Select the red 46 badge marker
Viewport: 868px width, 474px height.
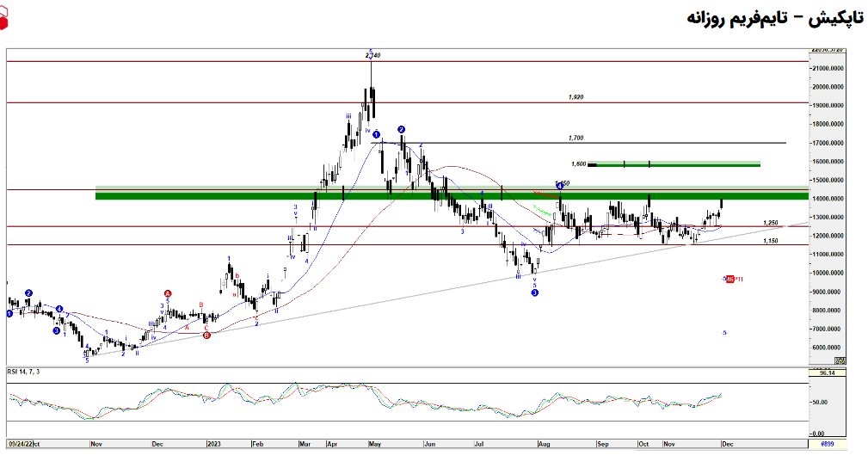pyautogui.click(x=729, y=279)
